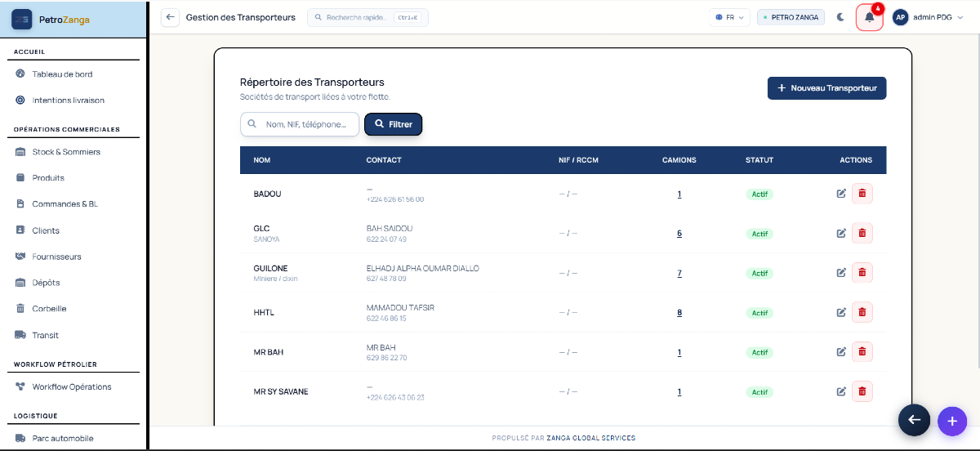Click the Filtrer button
This screenshot has width=980, height=451.
tap(393, 124)
